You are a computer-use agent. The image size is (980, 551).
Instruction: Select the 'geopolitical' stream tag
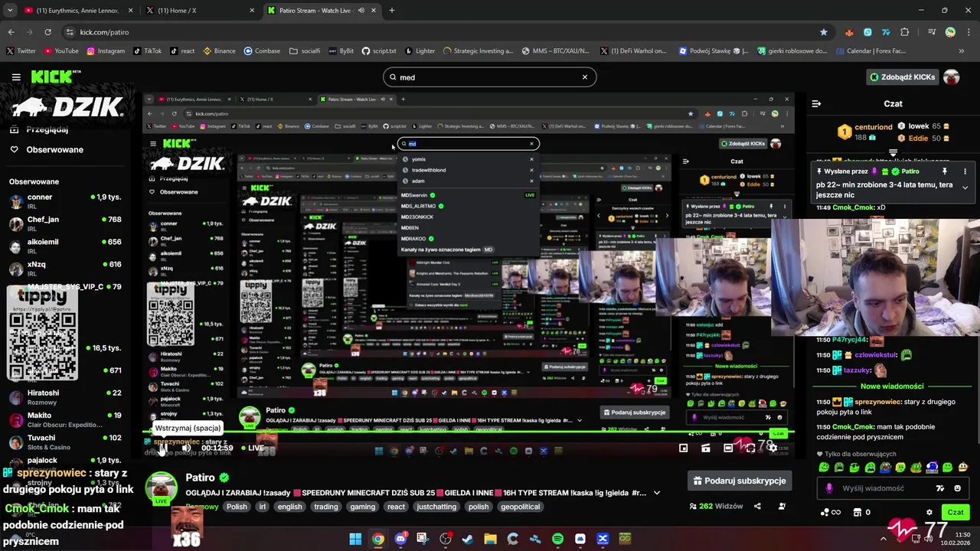pyautogui.click(x=520, y=507)
